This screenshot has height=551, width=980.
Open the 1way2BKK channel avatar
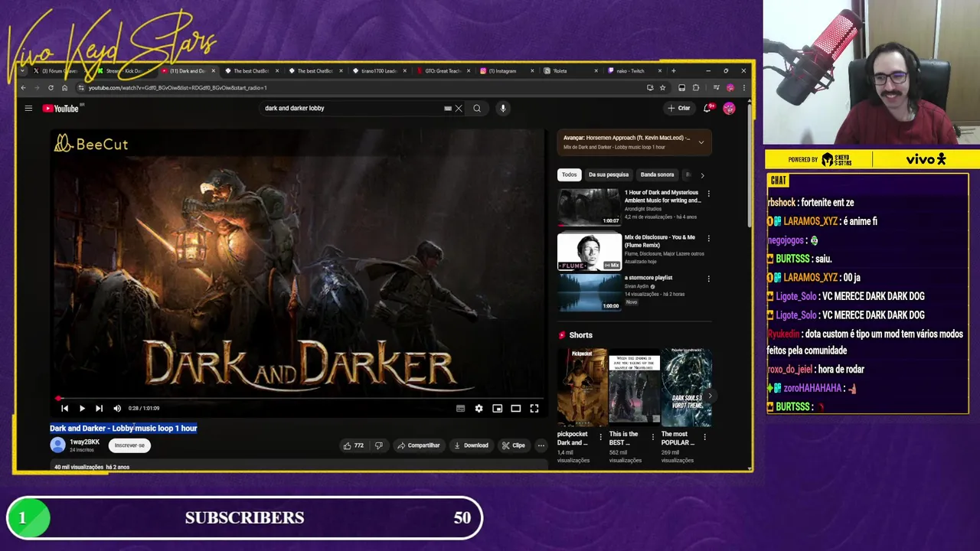coord(57,445)
